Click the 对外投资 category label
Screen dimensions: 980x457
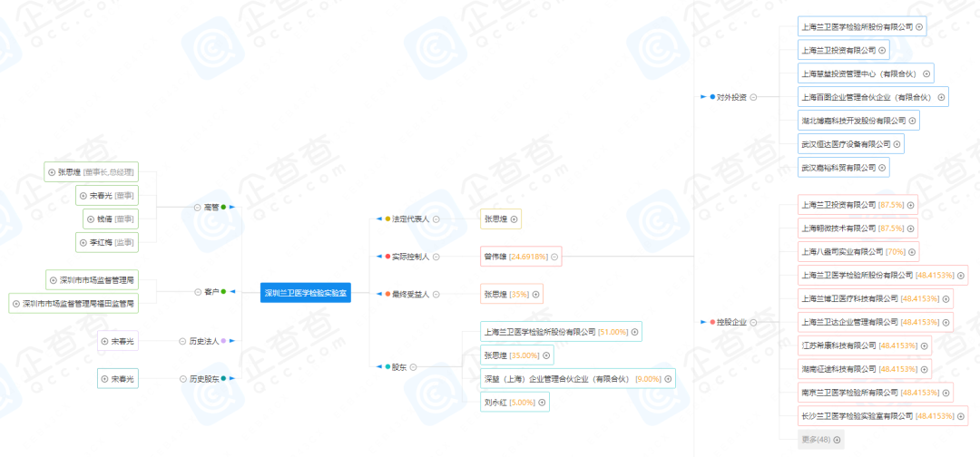pos(732,97)
